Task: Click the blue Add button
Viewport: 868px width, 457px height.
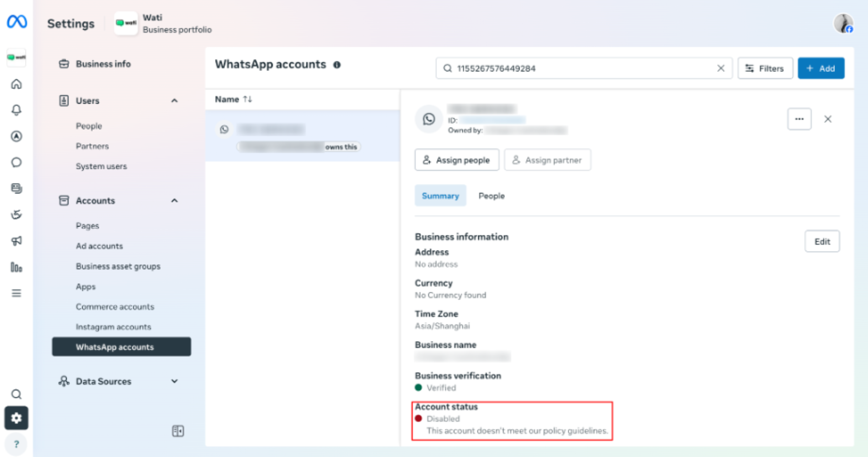Action: (821, 68)
